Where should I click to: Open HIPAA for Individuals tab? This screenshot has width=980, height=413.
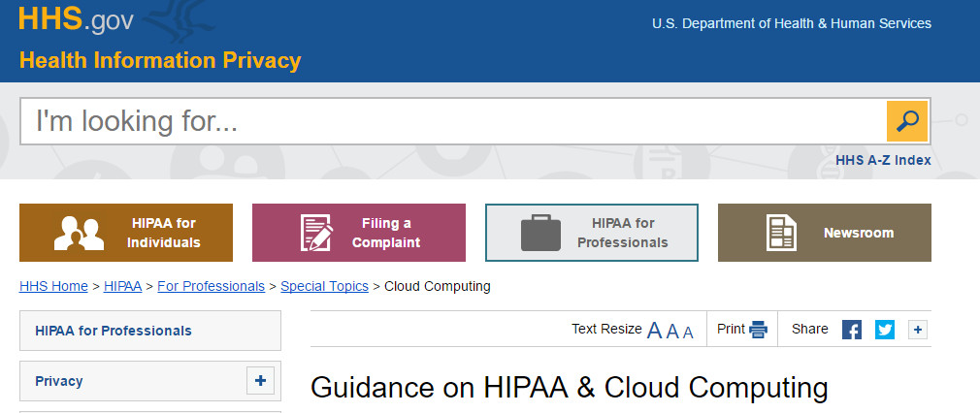point(126,233)
